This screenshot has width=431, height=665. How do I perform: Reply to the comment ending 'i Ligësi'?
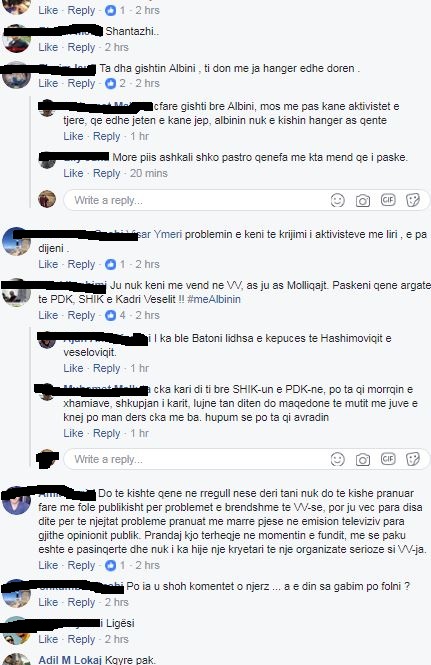pyautogui.click(x=81, y=639)
